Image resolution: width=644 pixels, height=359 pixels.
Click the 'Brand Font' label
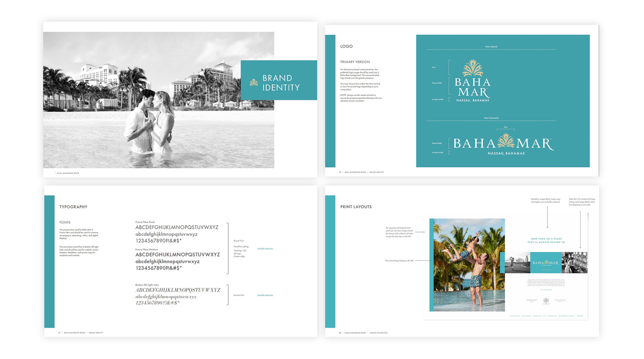(238, 241)
